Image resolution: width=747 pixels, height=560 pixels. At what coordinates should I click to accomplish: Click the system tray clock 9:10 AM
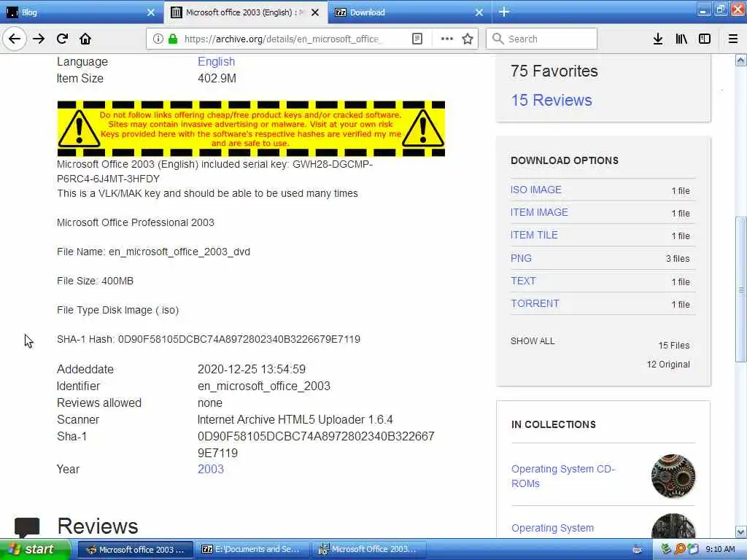pyautogui.click(x=720, y=550)
